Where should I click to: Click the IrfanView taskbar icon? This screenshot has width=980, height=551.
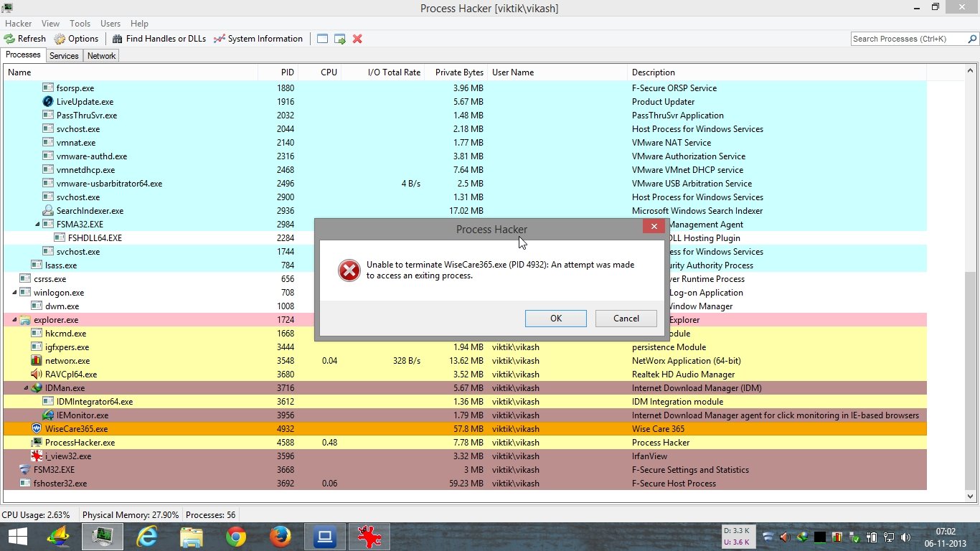(369, 537)
